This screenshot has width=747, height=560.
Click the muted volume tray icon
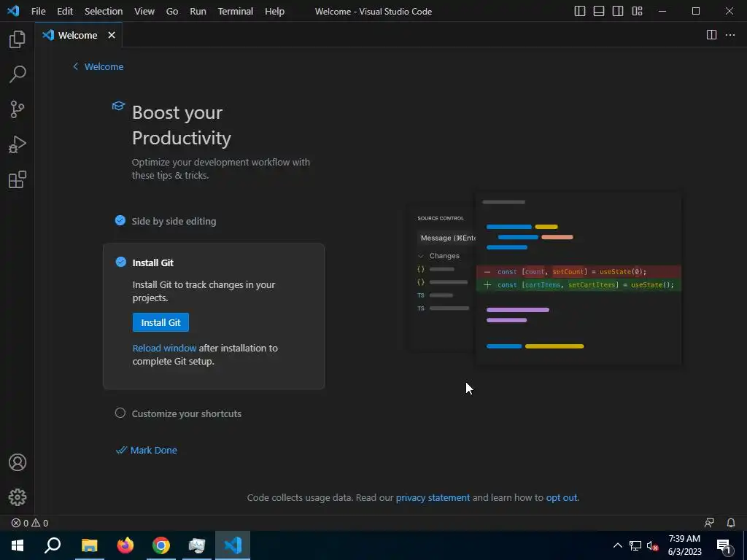653,545
